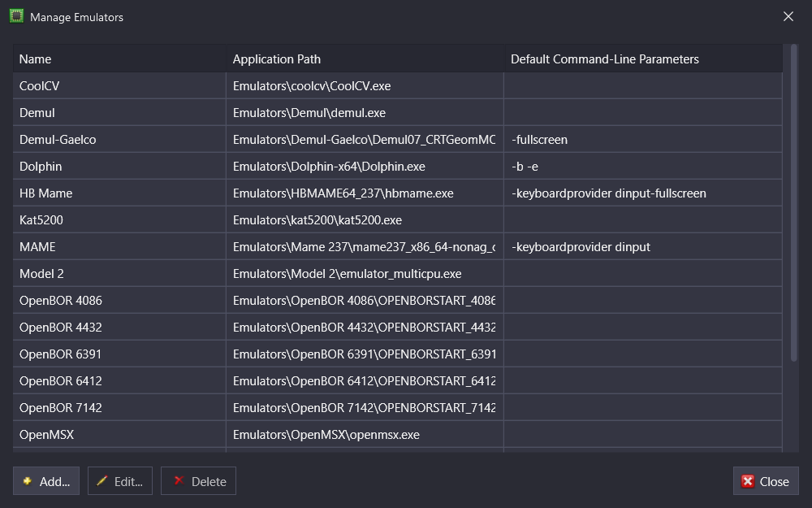Sort by the Application Path column header
Viewport: 812px width, 508px height.
click(x=365, y=59)
